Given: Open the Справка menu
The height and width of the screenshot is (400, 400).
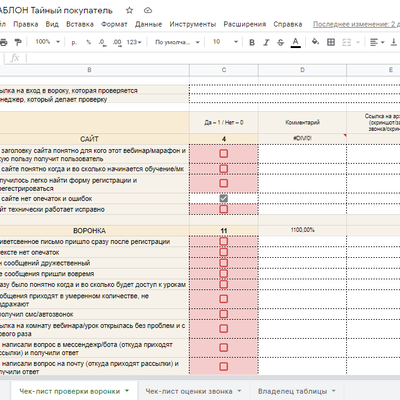Looking at the screenshot, I should click(x=288, y=24).
